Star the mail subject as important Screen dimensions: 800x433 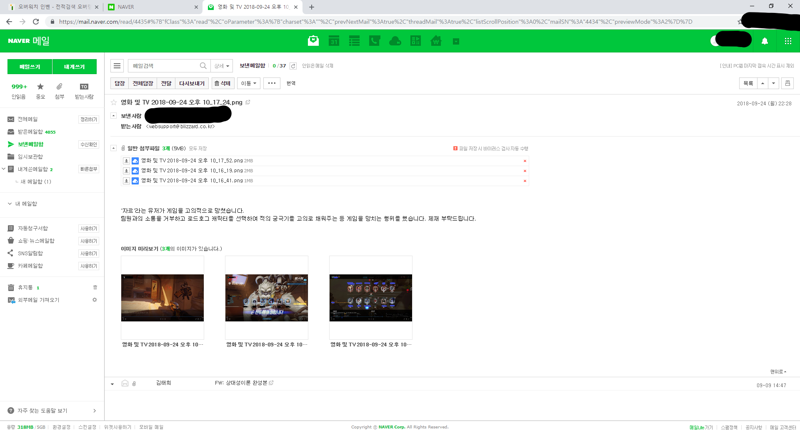point(114,103)
